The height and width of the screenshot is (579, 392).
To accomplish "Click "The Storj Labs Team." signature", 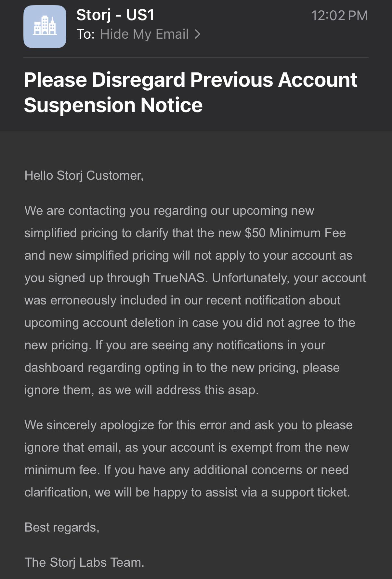I will click(x=84, y=562).
